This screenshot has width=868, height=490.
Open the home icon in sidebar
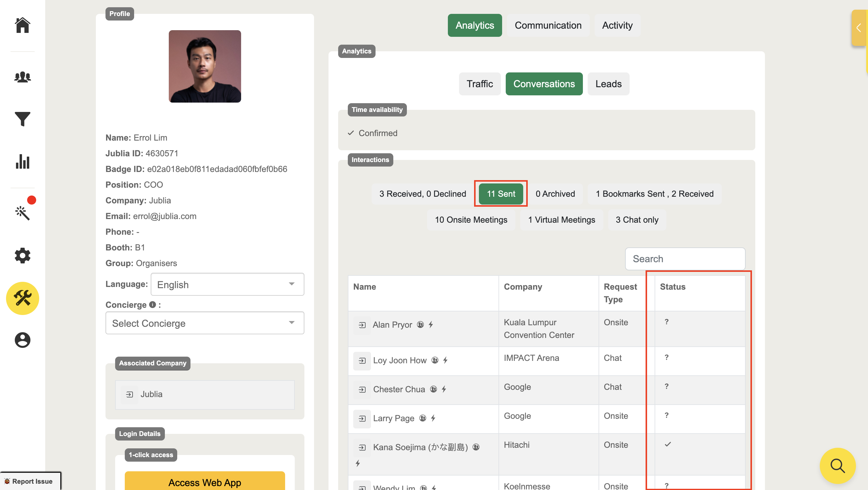click(23, 25)
